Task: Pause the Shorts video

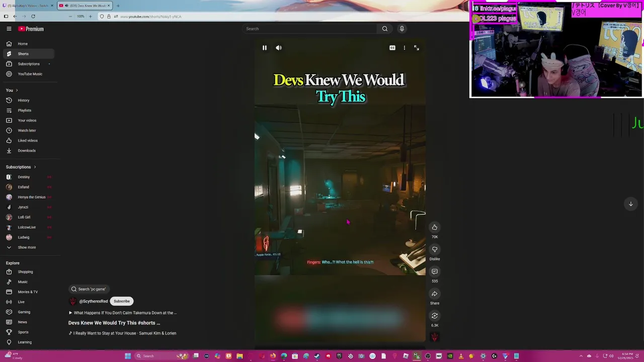Action: pos(265,48)
